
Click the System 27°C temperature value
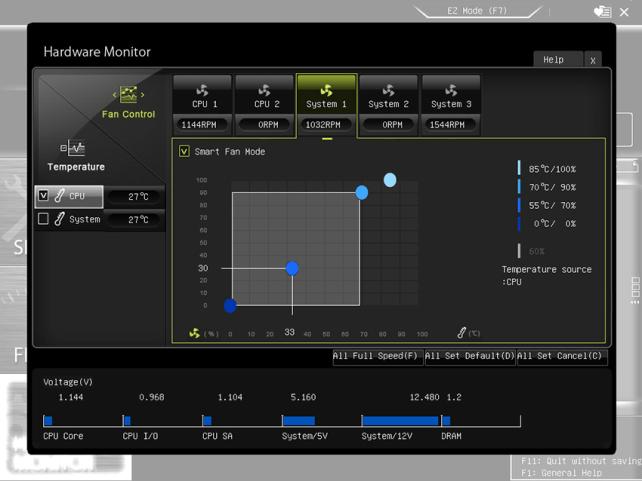click(138, 220)
